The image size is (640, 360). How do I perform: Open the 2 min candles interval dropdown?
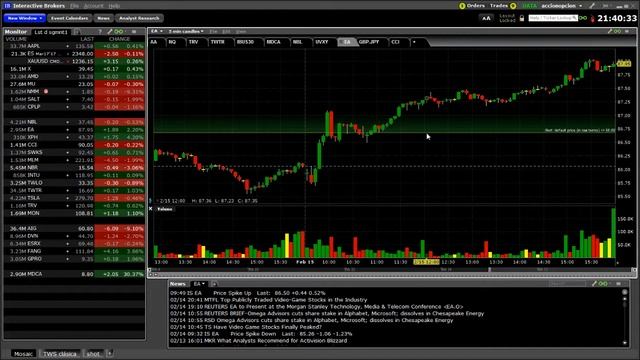(186, 31)
